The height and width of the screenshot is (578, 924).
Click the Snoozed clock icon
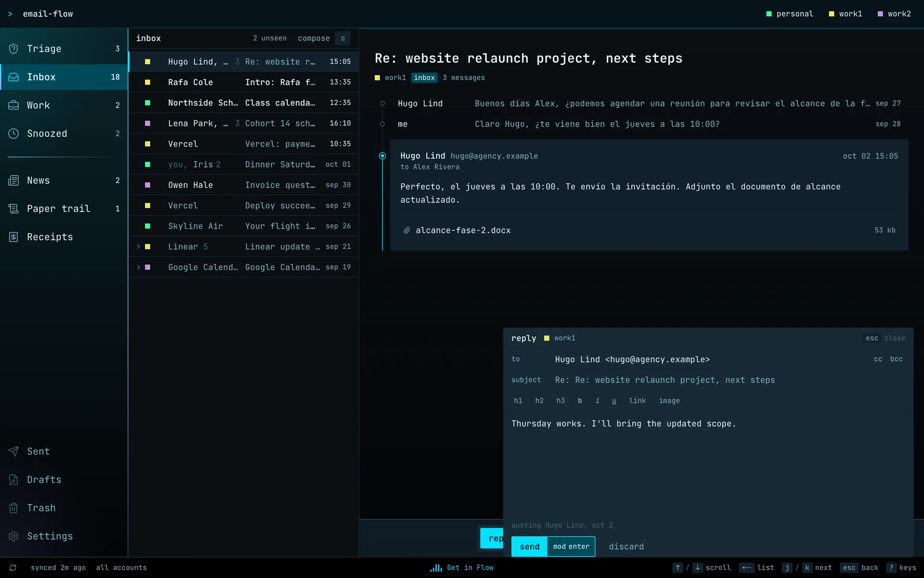pos(13,133)
